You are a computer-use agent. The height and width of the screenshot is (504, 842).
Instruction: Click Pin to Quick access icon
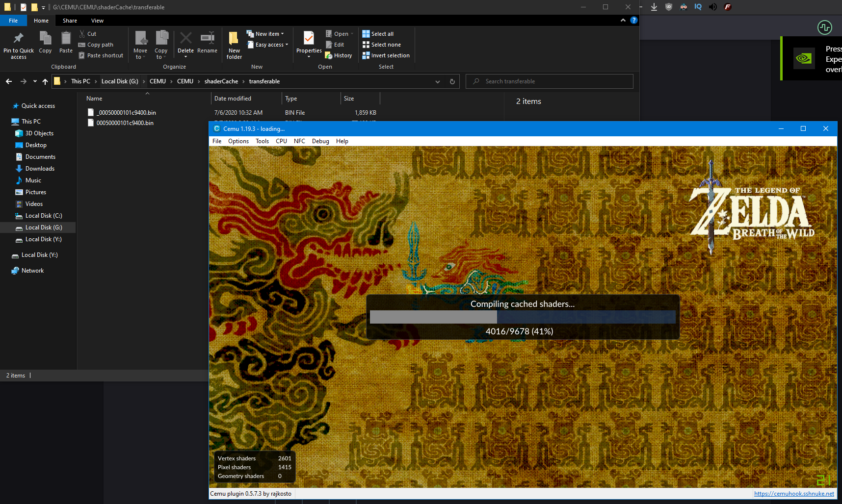pyautogui.click(x=19, y=38)
